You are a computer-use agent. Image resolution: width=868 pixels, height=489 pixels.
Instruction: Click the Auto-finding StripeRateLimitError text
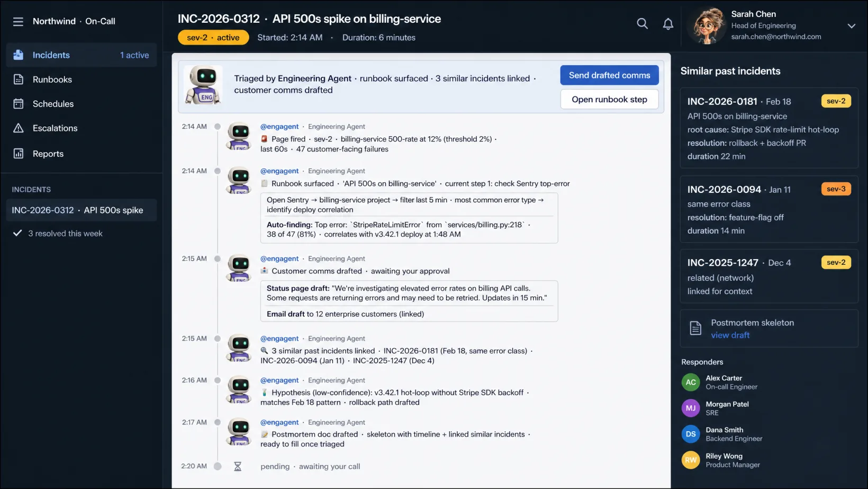399,229
